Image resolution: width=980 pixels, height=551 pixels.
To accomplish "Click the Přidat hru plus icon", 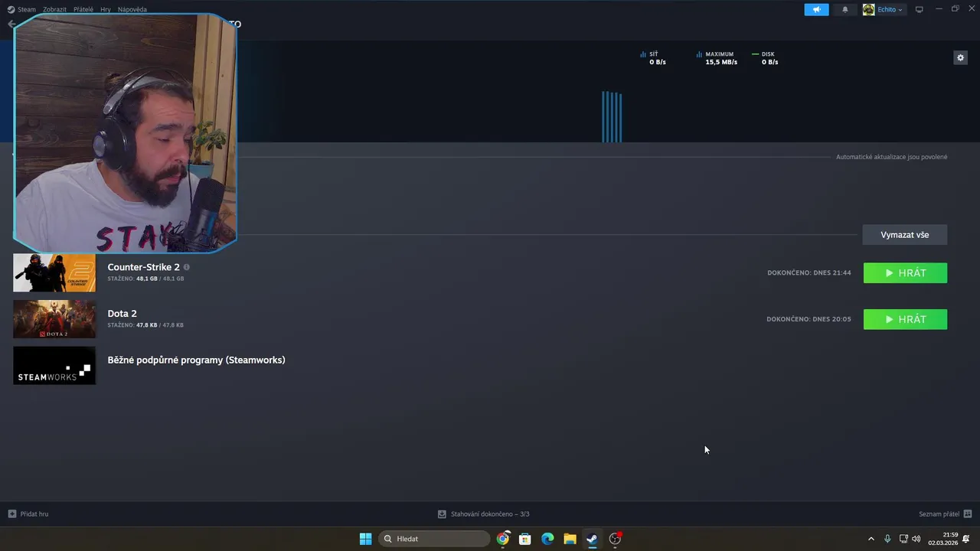I will [11, 514].
